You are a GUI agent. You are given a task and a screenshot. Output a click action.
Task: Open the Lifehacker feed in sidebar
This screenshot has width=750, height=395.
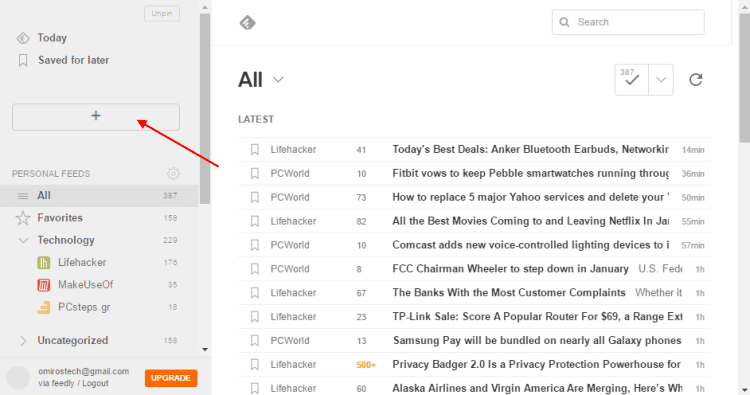pos(82,263)
